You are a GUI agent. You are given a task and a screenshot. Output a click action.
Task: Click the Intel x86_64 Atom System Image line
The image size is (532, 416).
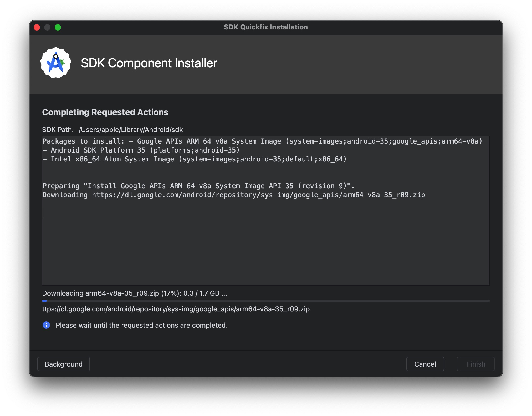tap(195, 159)
